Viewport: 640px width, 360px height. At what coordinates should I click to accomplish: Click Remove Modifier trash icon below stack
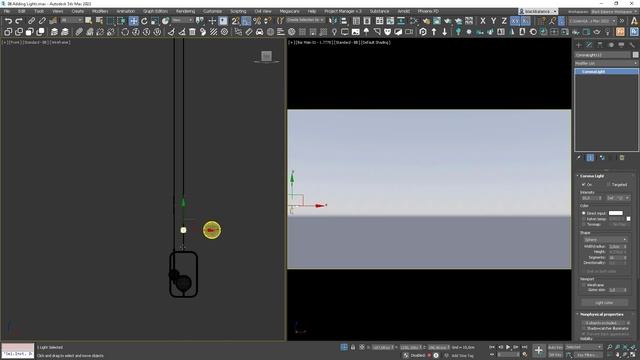coord(622,158)
